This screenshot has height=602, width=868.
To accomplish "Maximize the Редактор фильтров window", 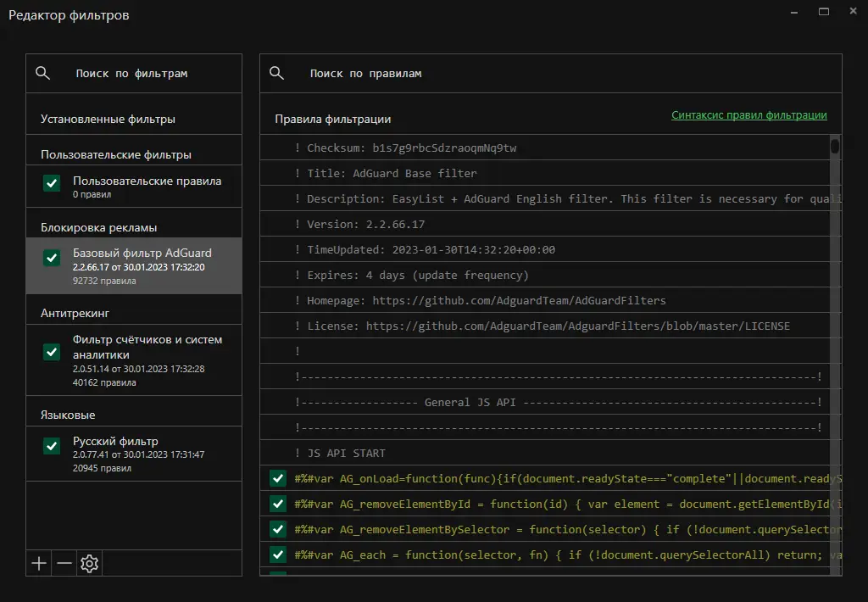I will coord(823,12).
